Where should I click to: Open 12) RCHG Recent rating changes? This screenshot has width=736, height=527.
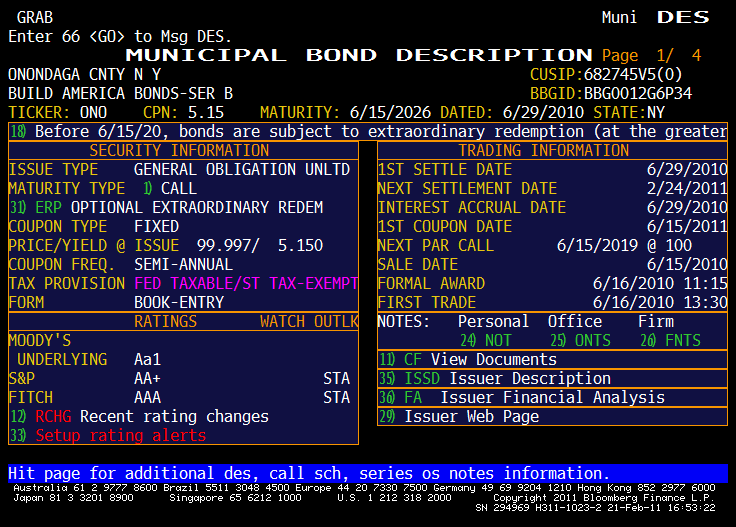point(139,416)
